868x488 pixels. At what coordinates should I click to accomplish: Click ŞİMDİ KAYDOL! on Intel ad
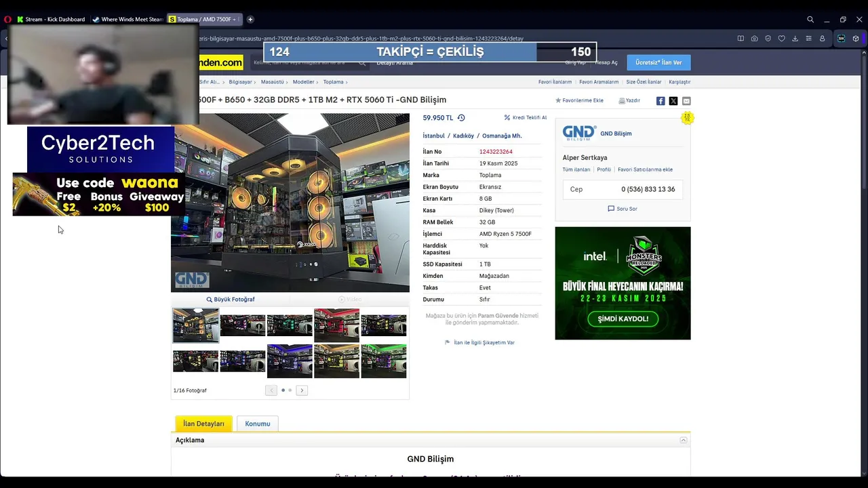[x=623, y=319]
